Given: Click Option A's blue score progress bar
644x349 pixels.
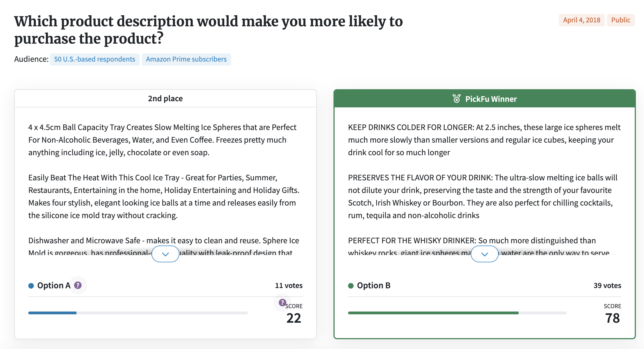Looking at the screenshot, I should (x=52, y=313).
